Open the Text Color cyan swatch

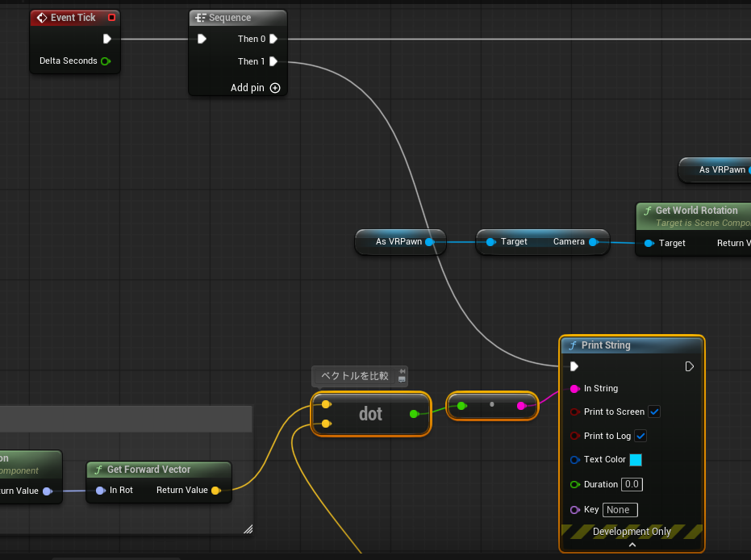636,460
